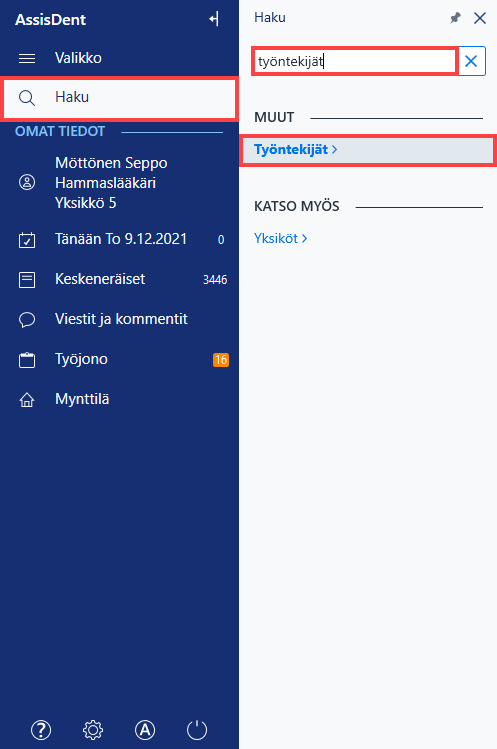Click the power logout icon

pyautogui.click(x=197, y=729)
